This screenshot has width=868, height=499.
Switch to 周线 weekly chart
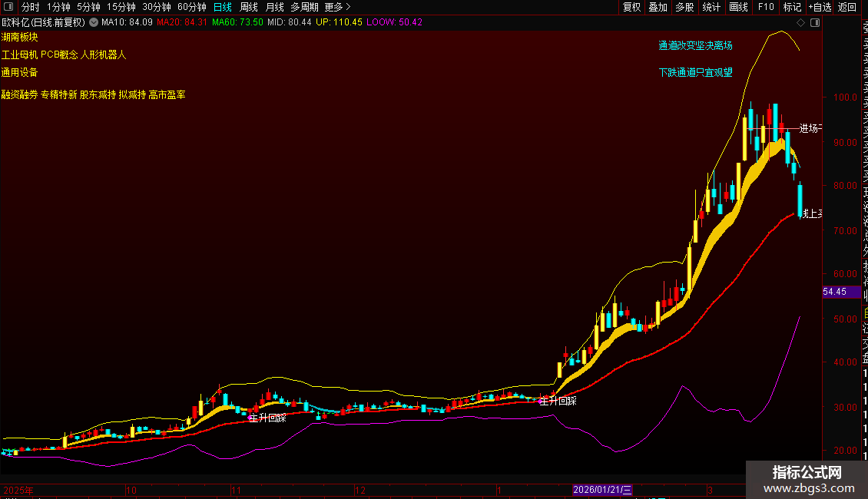pyautogui.click(x=249, y=7)
